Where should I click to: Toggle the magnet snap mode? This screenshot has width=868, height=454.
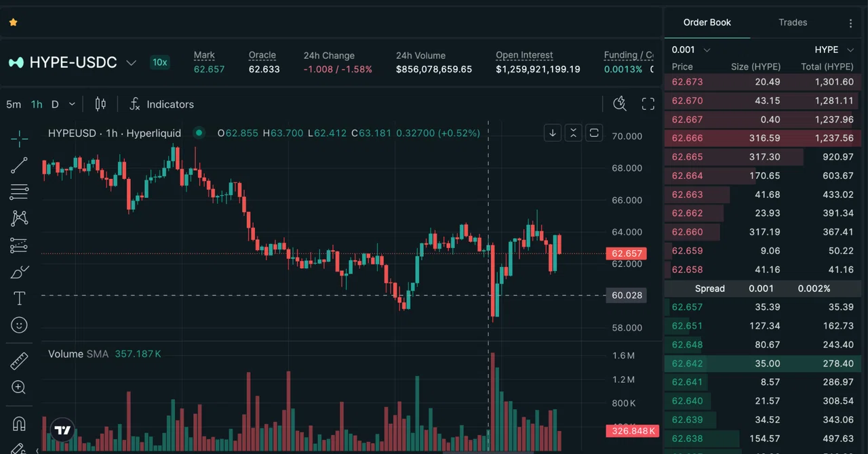point(19,424)
